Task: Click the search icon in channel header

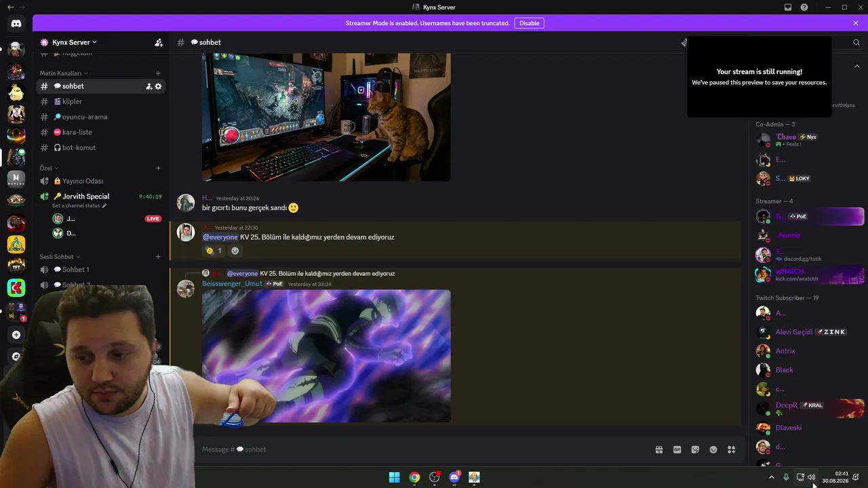Action: 856,42
